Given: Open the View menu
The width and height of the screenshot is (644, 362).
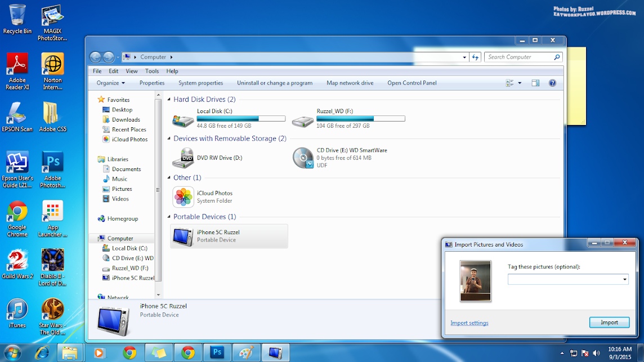Looking at the screenshot, I should (131, 71).
